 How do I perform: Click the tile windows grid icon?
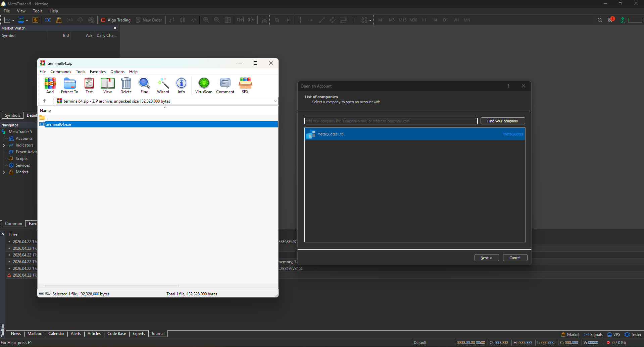(228, 20)
